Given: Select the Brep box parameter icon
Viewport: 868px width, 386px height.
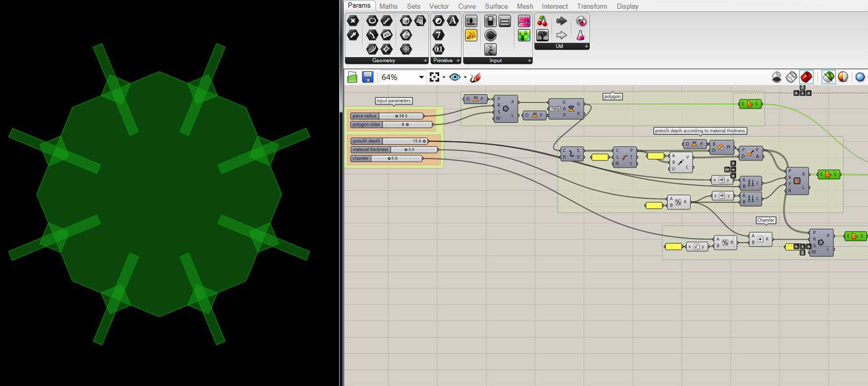Looking at the screenshot, I should coord(406,21).
